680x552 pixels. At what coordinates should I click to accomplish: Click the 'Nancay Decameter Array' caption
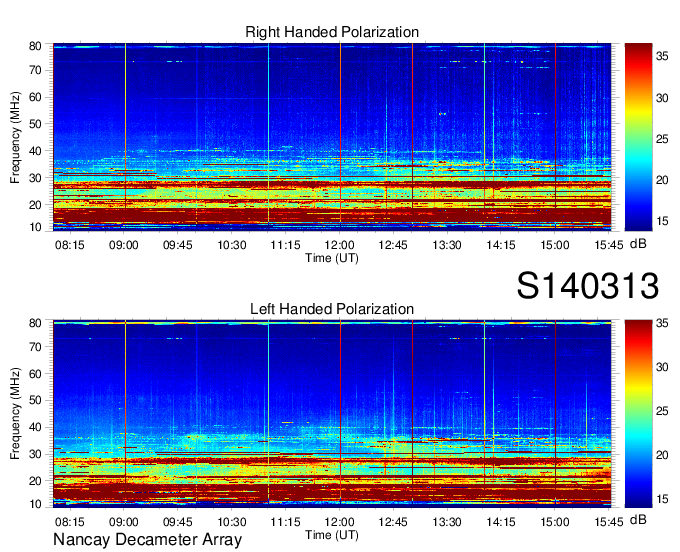coord(147,539)
